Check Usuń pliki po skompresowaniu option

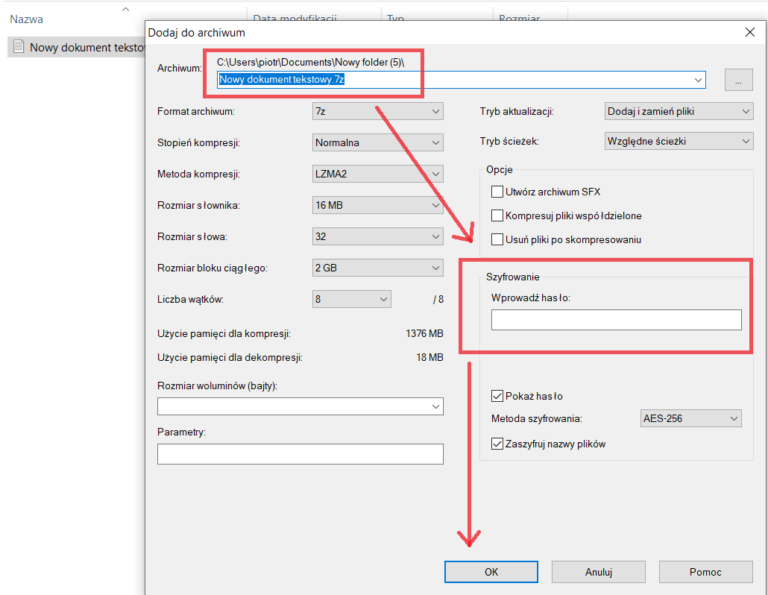[x=498, y=239]
